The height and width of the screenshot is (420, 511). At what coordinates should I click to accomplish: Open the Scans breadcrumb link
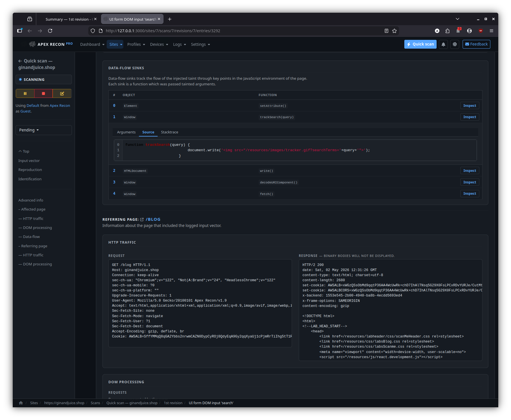95,403
